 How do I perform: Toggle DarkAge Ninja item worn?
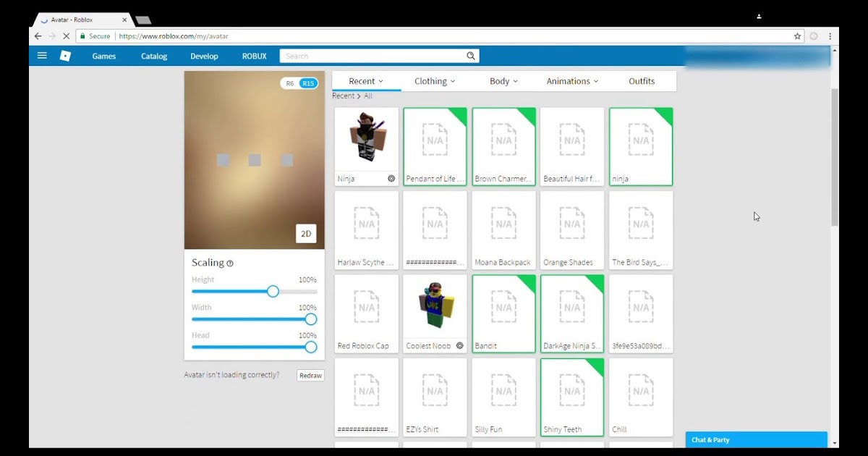[572, 313]
